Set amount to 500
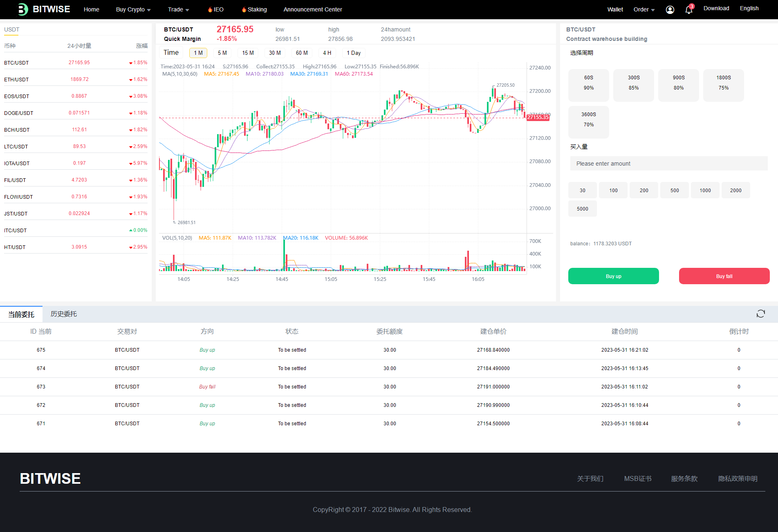 (x=675, y=190)
